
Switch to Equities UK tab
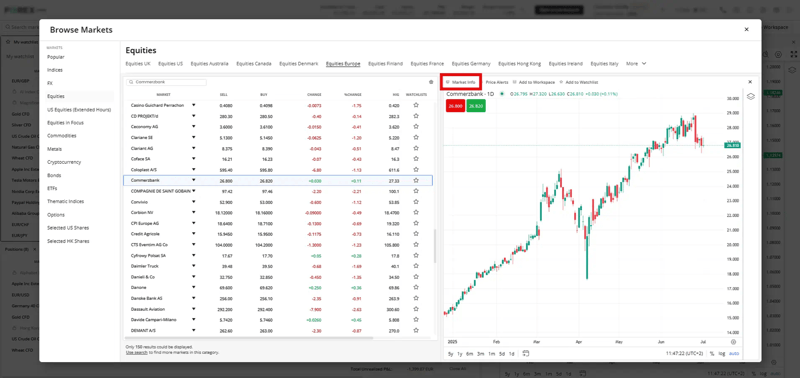[138, 64]
